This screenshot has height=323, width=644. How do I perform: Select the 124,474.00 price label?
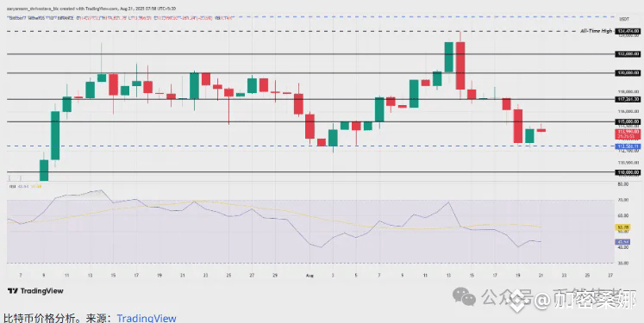click(628, 31)
